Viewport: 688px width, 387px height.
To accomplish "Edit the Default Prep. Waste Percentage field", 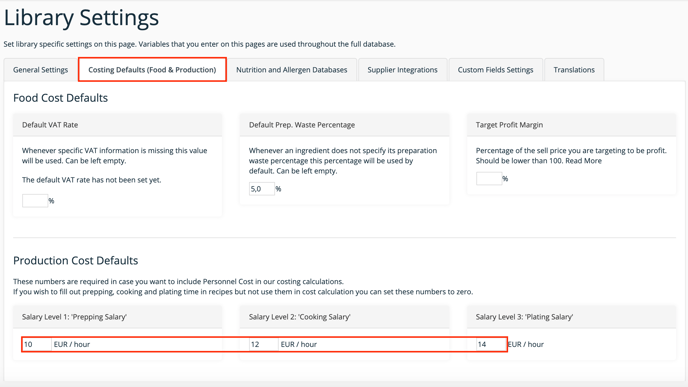I will coord(262,189).
